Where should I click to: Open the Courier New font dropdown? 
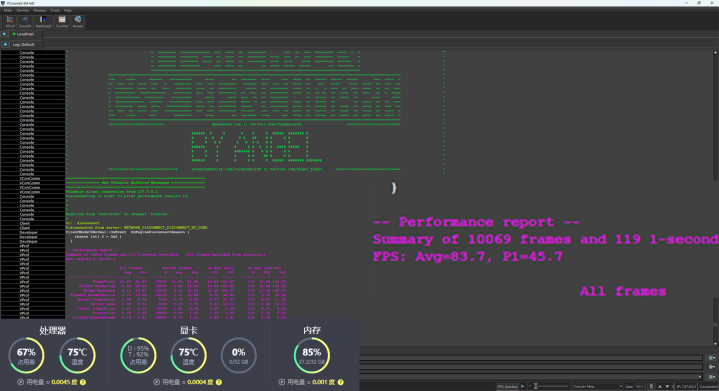[597, 386]
